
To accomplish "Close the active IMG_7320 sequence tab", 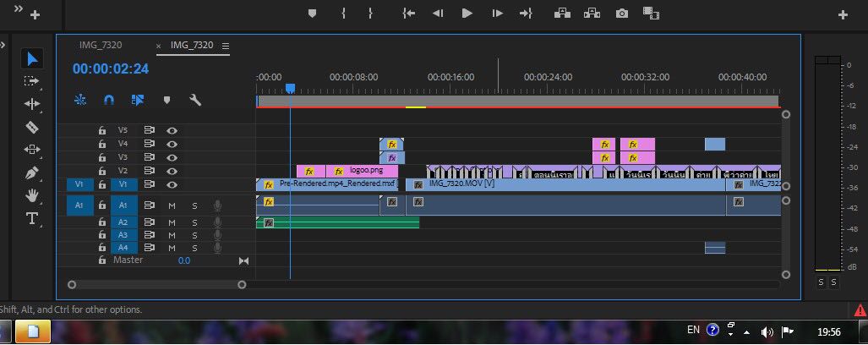I will tap(158, 46).
